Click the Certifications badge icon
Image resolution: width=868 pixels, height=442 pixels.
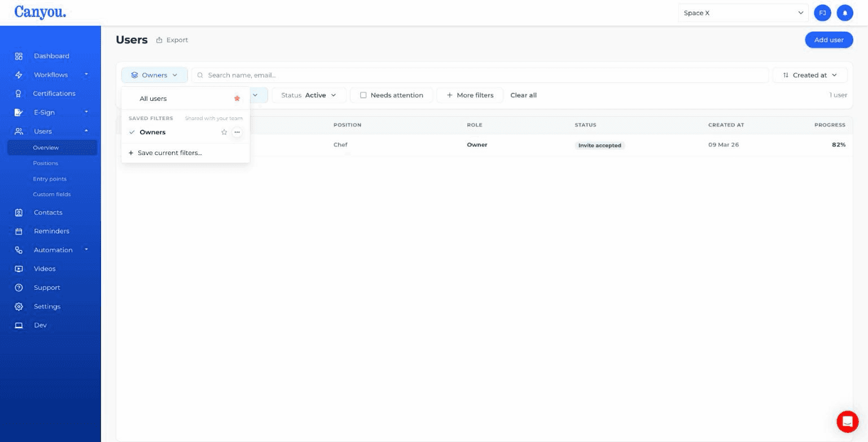[19, 94]
